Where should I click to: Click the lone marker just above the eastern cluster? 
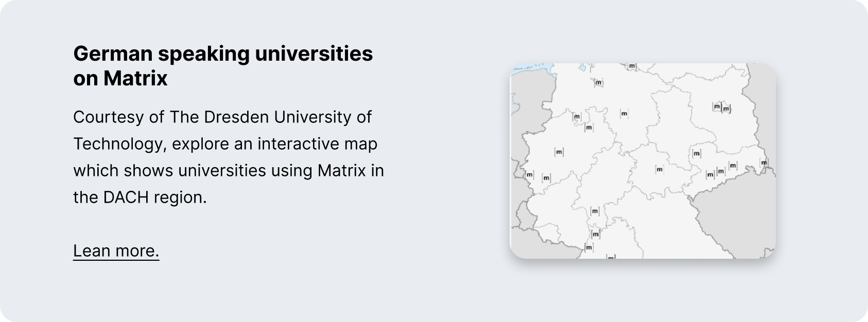pos(697,153)
